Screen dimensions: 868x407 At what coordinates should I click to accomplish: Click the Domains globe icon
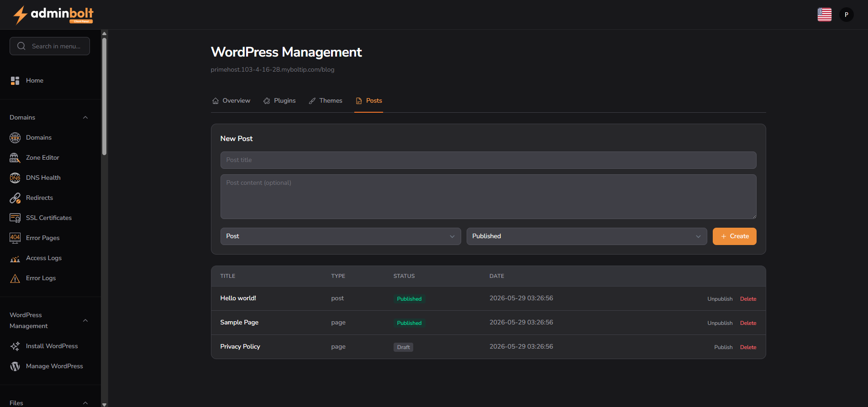pyautogui.click(x=15, y=137)
